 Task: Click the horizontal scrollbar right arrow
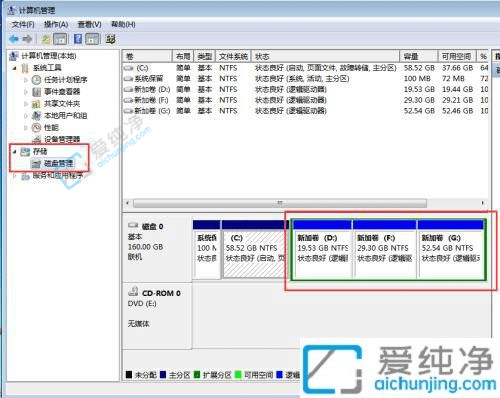pyautogui.click(x=483, y=203)
